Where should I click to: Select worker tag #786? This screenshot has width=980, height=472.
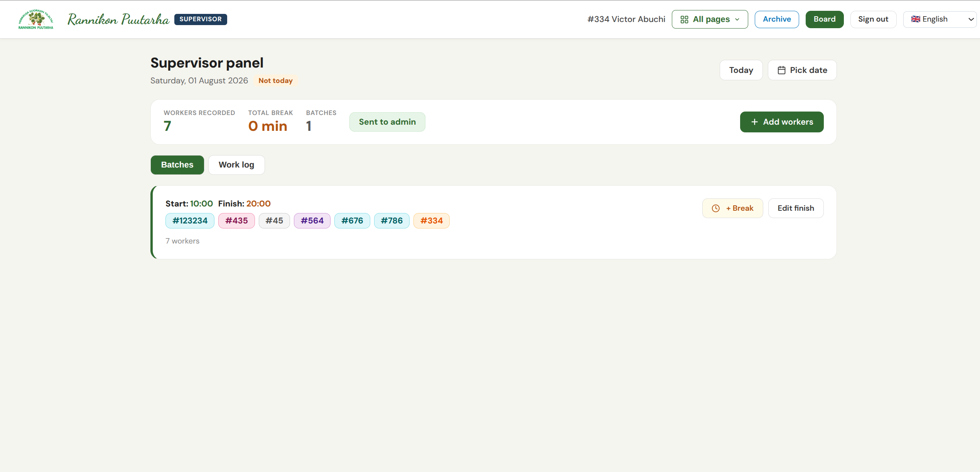pos(392,221)
